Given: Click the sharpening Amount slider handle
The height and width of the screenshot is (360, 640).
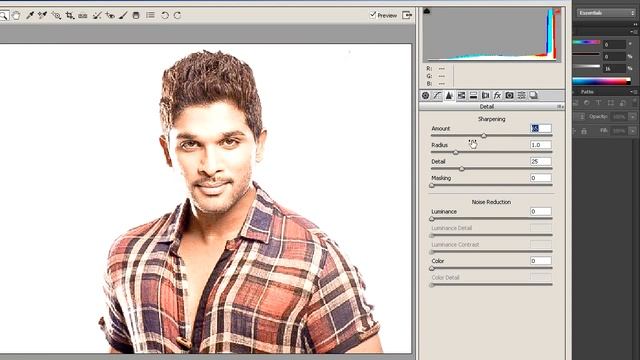Looking at the screenshot, I should click(x=484, y=136).
